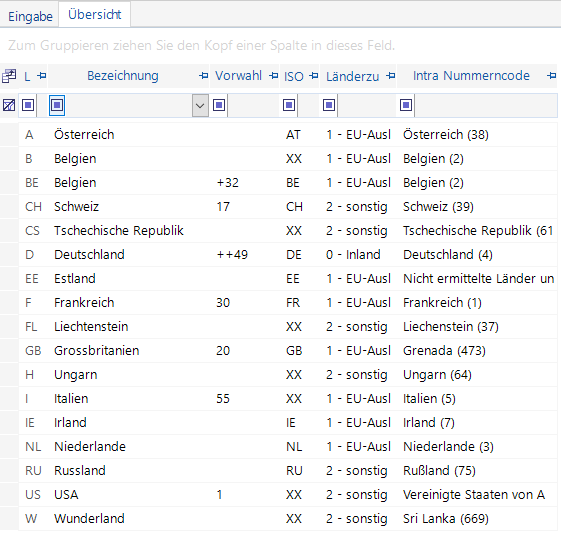Pin the Länderzu column
The image size is (561, 533).
[x=391, y=75]
